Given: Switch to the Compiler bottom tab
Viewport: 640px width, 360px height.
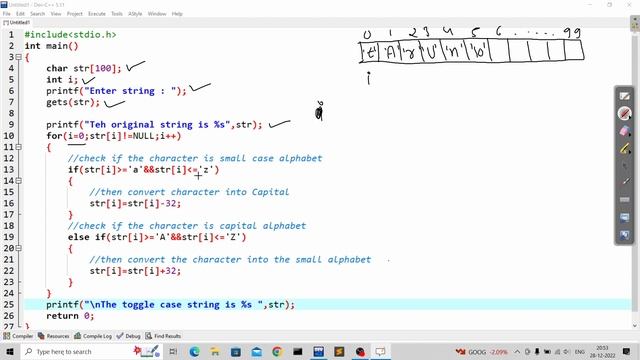Looking at the screenshot, I should 18,336.
